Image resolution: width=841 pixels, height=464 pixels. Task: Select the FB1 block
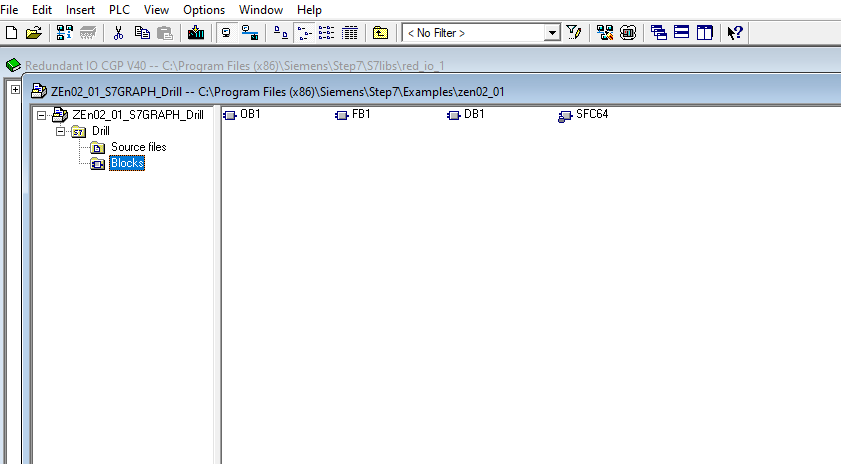tap(353, 114)
